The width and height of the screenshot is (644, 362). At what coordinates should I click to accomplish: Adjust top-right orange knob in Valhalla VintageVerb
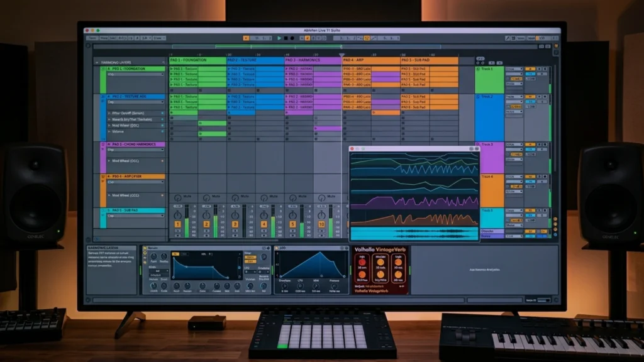point(398,262)
